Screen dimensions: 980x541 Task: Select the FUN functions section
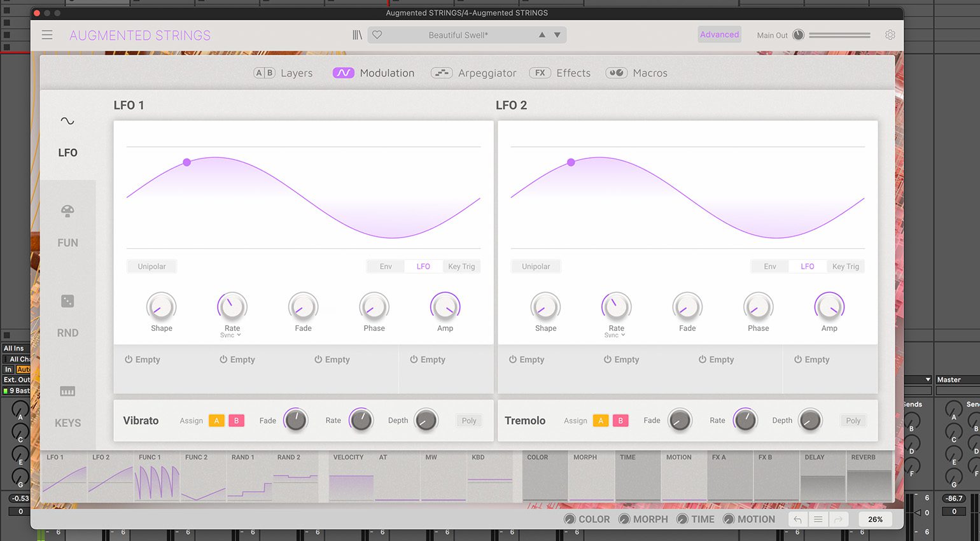click(67, 227)
